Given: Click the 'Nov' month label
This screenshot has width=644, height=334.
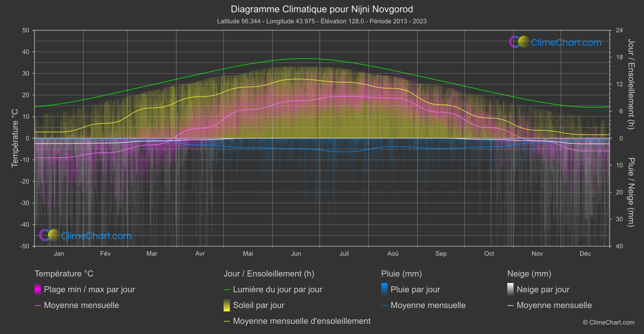Looking at the screenshot, I should coord(537,253).
